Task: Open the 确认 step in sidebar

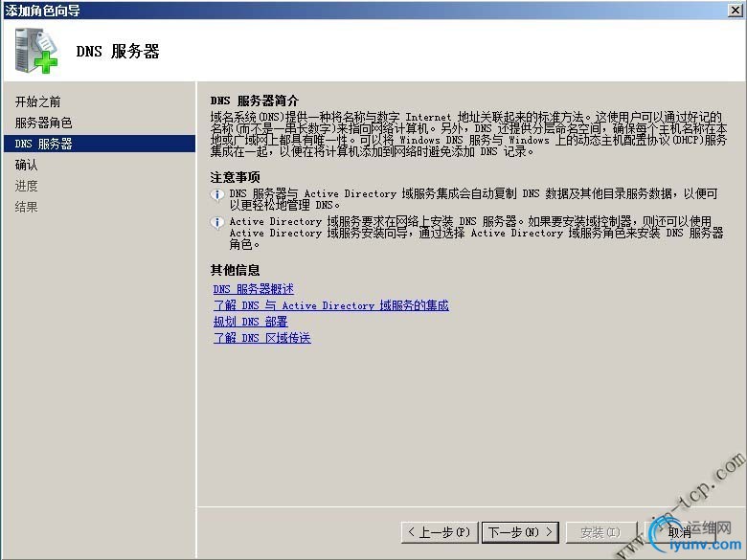Action: pos(26,165)
